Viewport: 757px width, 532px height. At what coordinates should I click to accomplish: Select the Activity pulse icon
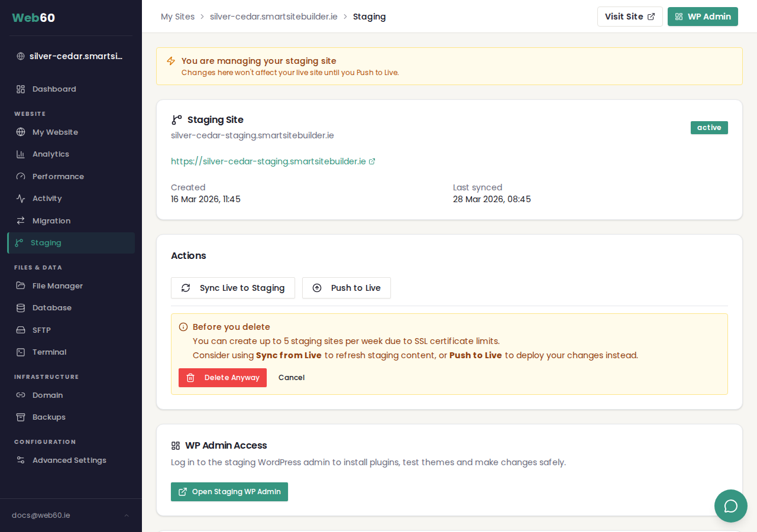coord(20,198)
